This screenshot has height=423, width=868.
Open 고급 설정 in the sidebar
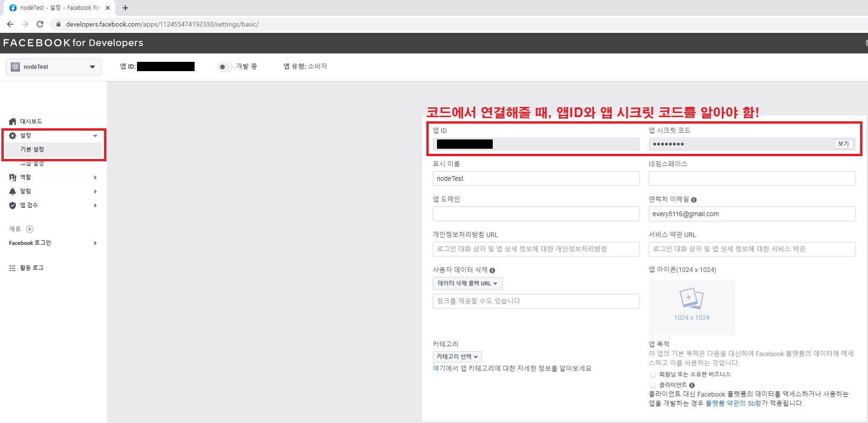(x=32, y=163)
